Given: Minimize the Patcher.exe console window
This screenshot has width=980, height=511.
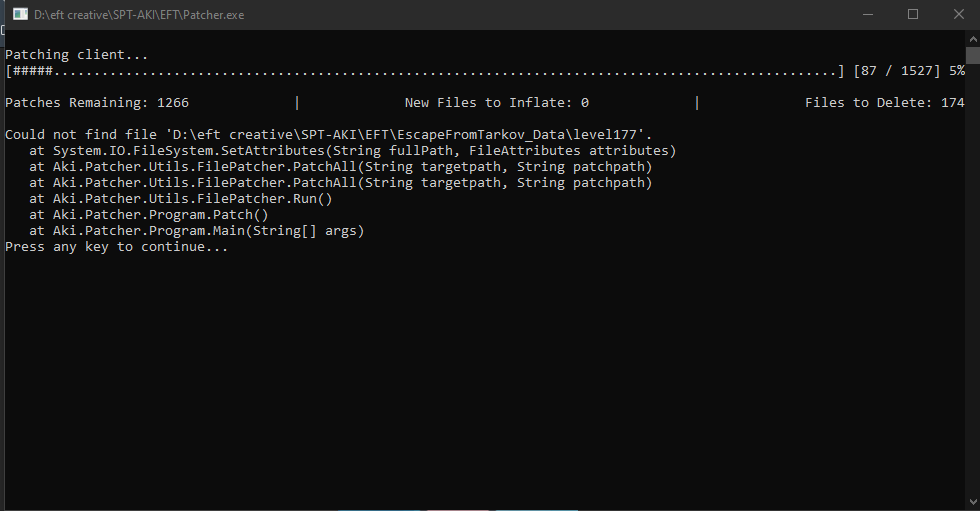Looking at the screenshot, I should pos(868,14).
